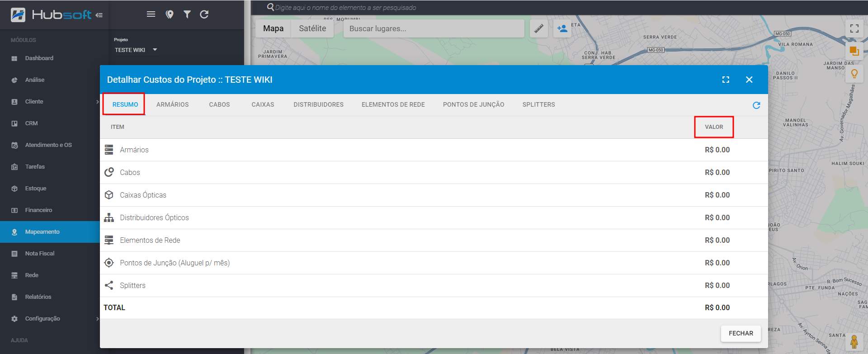Click the TOTAL row label
The image size is (868, 354).
pyautogui.click(x=114, y=307)
